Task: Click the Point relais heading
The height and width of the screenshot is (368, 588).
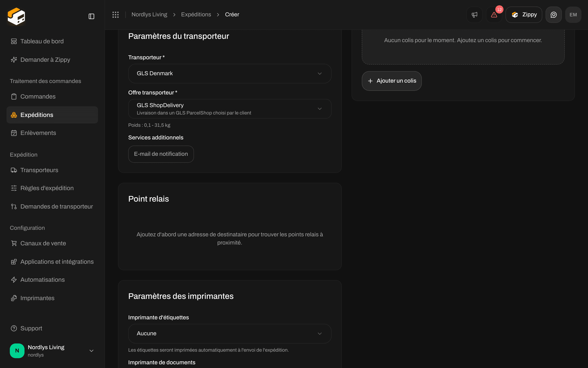Action: [x=148, y=199]
